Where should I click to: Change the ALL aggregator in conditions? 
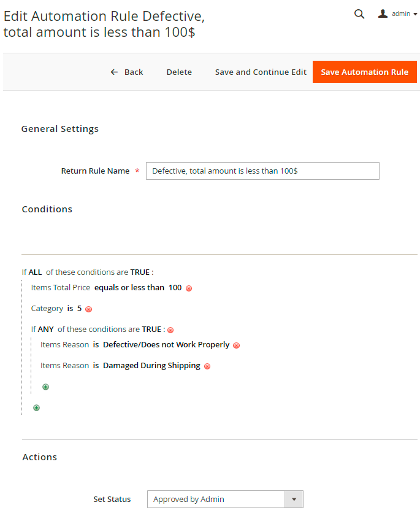[35, 272]
